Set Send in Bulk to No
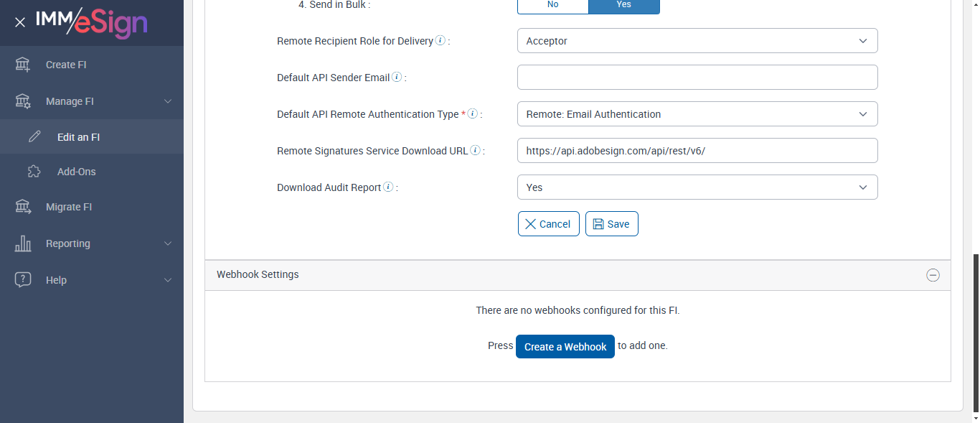Screen dimensions: 980x423 tap(552, 4)
